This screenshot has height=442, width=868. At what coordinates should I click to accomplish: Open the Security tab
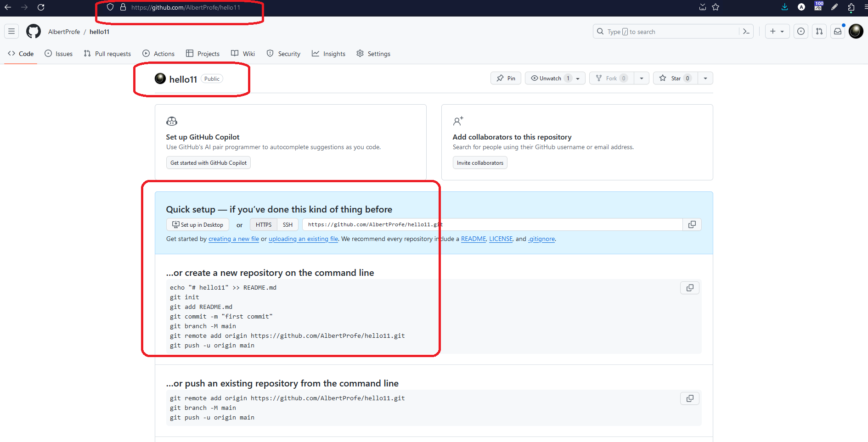pos(283,54)
